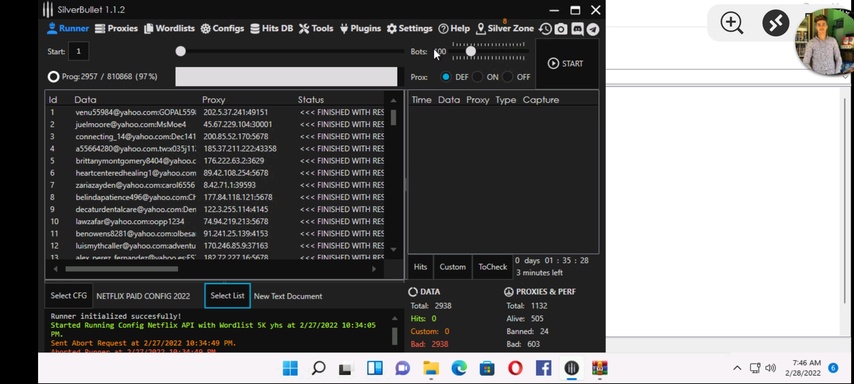This screenshot has height=384, width=854.
Task: Click the network icon in system tray
Action: (x=755, y=368)
